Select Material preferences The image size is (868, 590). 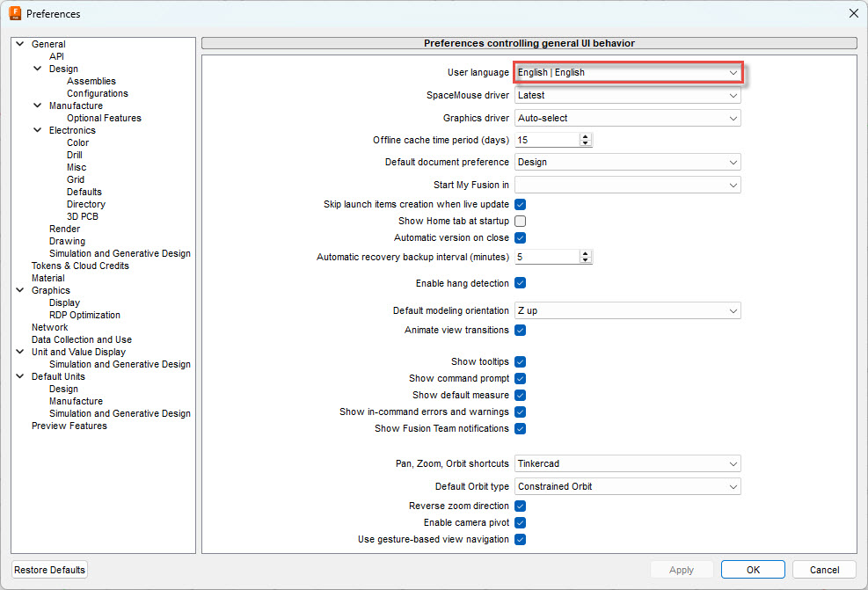48,278
